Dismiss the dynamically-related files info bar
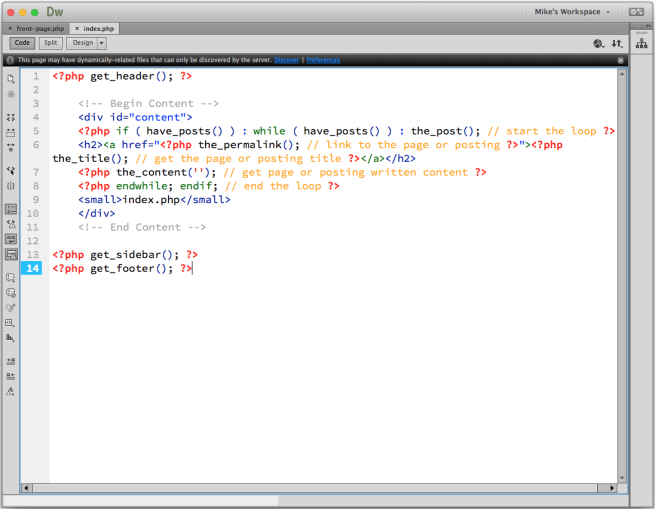The width and height of the screenshot is (655, 509). [621, 60]
